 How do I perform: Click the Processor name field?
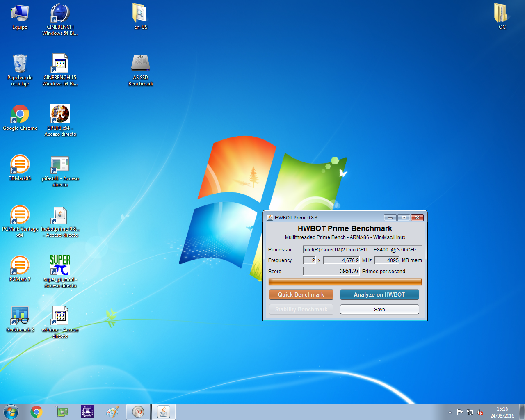pyautogui.click(x=362, y=249)
